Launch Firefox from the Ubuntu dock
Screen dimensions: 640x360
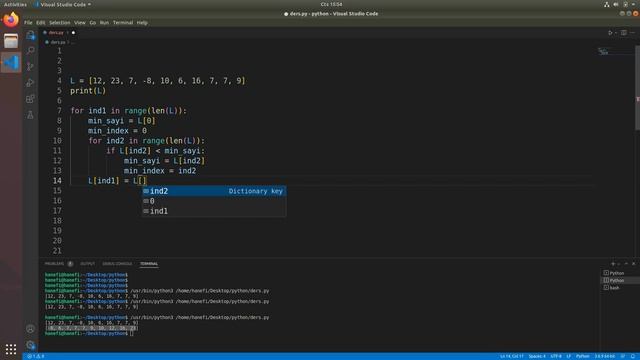(11, 19)
